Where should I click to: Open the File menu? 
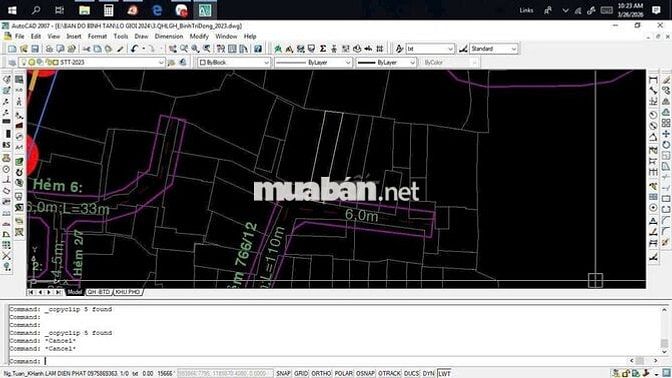[20, 36]
